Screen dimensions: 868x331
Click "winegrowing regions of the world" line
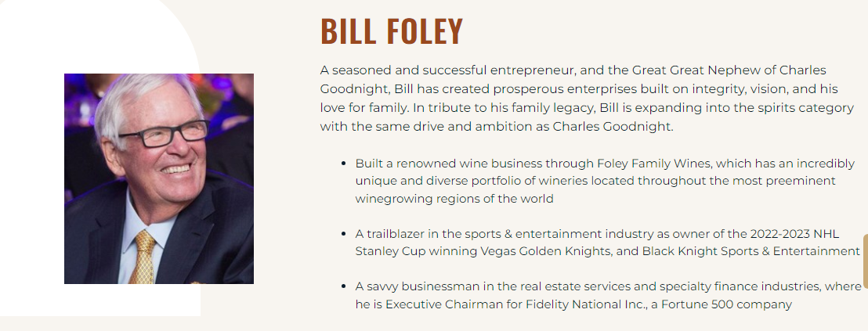pos(454,199)
